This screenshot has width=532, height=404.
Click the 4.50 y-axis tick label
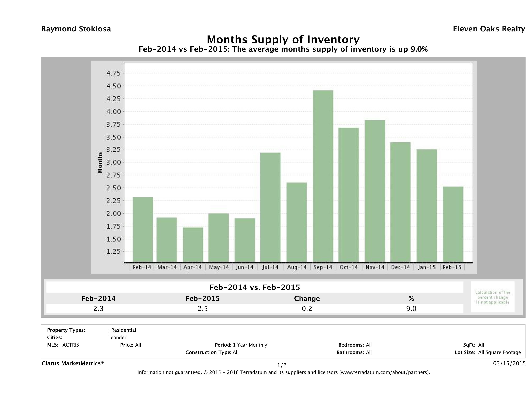pyautogui.click(x=114, y=86)
